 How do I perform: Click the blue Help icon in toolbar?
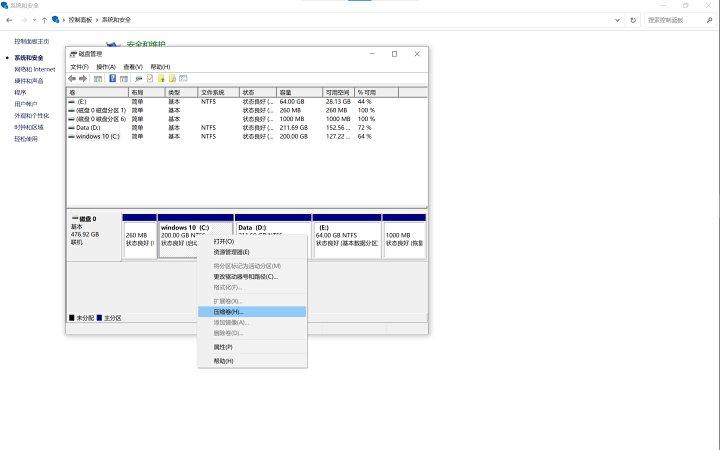click(x=112, y=78)
